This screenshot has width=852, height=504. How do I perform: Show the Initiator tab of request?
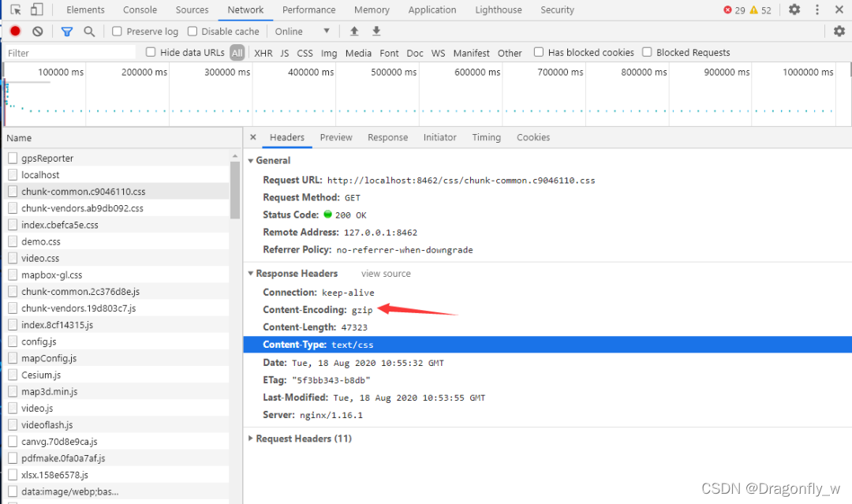pyautogui.click(x=439, y=137)
